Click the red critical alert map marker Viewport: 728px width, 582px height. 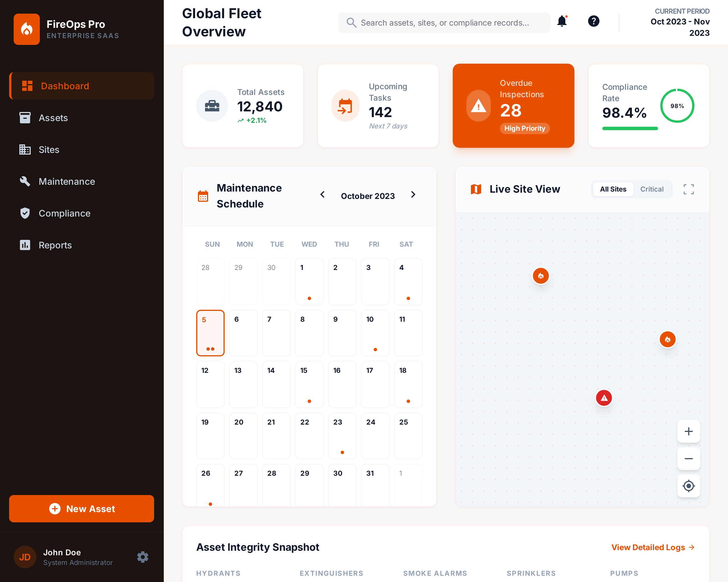click(x=604, y=398)
